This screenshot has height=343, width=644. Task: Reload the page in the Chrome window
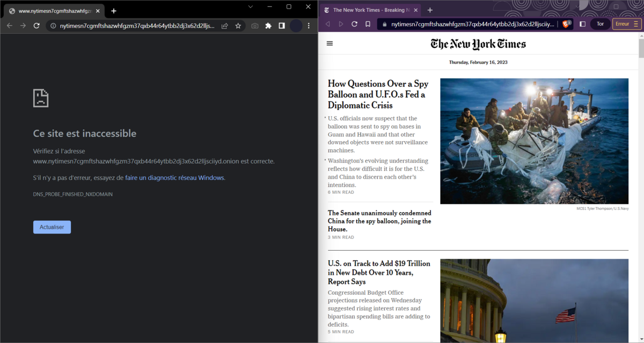36,25
